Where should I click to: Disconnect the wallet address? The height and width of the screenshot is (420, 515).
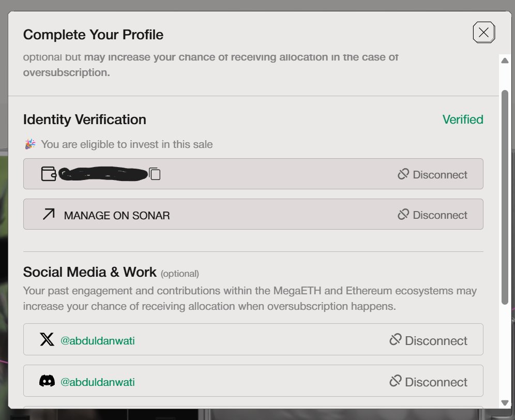click(432, 174)
